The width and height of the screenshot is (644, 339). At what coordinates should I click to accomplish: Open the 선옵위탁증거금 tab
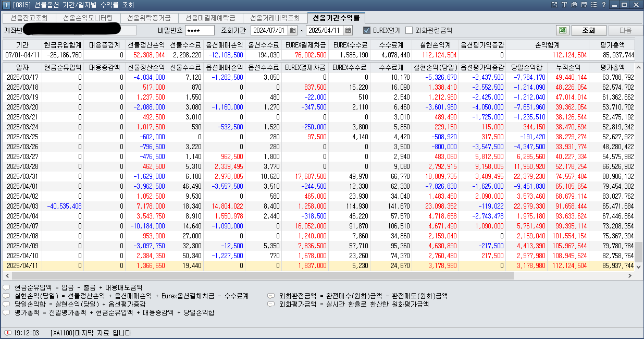(x=149, y=18)
